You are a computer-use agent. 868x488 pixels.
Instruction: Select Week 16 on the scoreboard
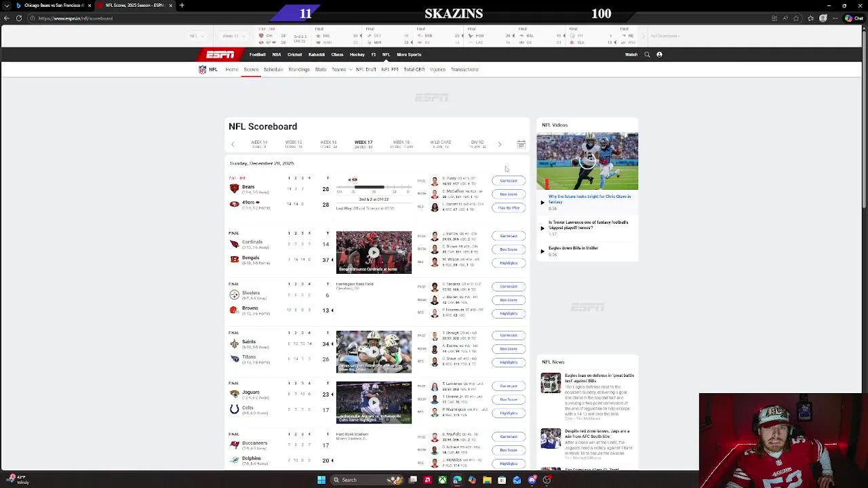[x=328, y=144]
